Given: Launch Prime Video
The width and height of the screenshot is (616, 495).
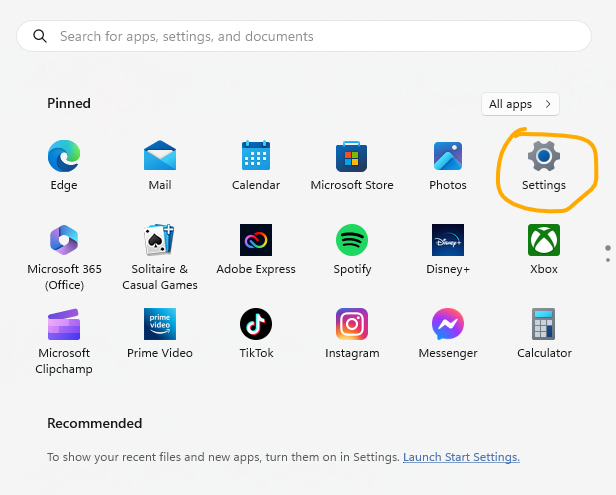Looking at the screenshot, I should coord(160,333).
